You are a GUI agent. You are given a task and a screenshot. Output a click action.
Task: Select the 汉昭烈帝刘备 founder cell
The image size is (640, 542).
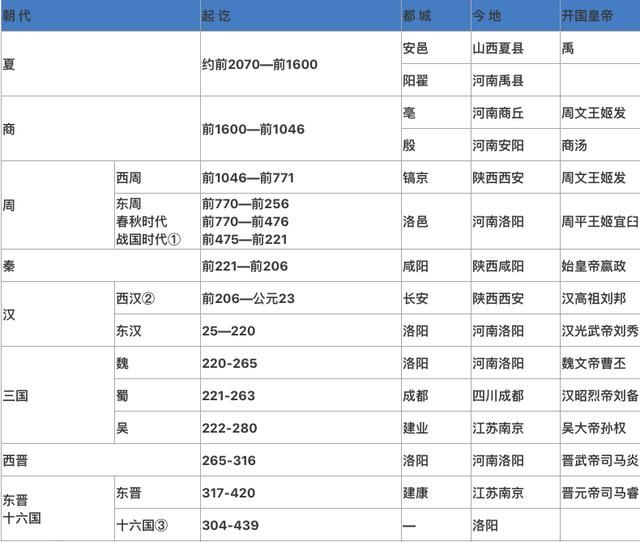pos(600,395)
